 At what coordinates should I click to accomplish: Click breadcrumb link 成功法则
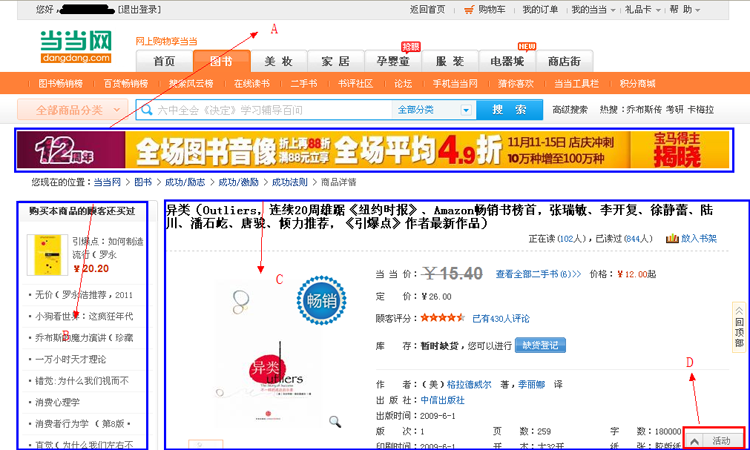pos(289,182)
